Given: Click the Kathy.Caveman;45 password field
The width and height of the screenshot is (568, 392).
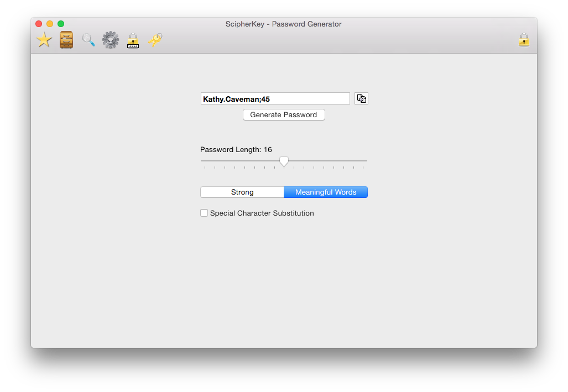Looking at the screenshot, I should pyautogui.click(x=275, y=99).
